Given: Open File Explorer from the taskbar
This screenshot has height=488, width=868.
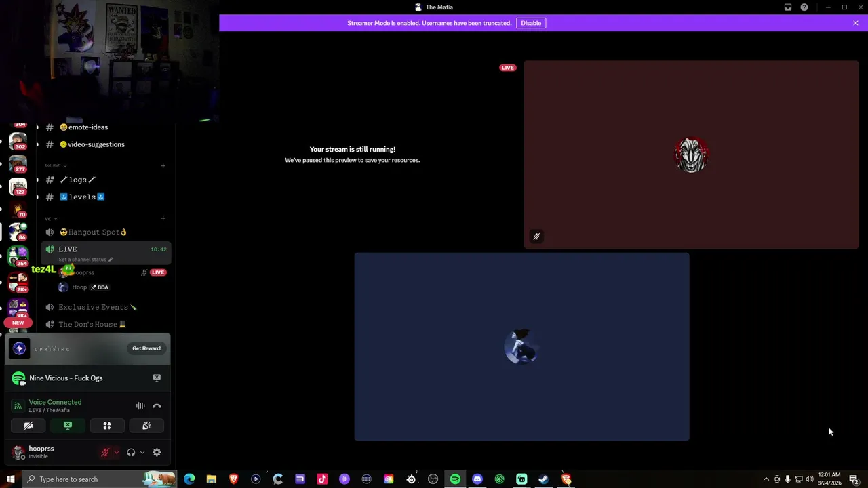Looking at the screenshot, I should coord(212,479).
